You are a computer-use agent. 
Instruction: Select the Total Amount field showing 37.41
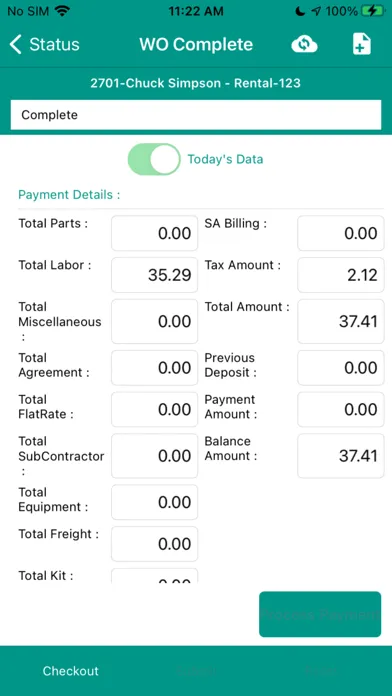click(x=341, y=321)
